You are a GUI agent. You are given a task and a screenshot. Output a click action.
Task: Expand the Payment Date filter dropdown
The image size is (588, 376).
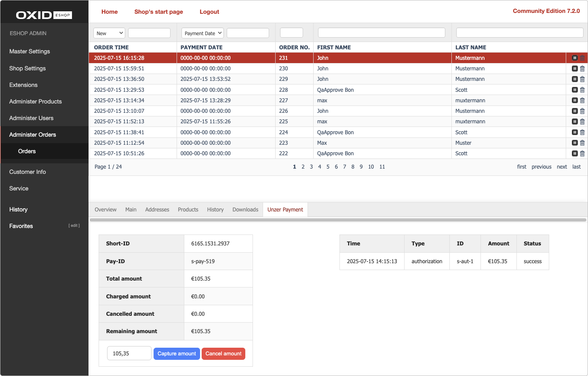click(202, 33)
